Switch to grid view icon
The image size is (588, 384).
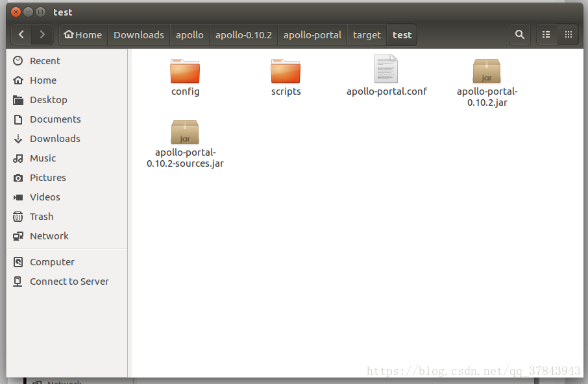568,35
